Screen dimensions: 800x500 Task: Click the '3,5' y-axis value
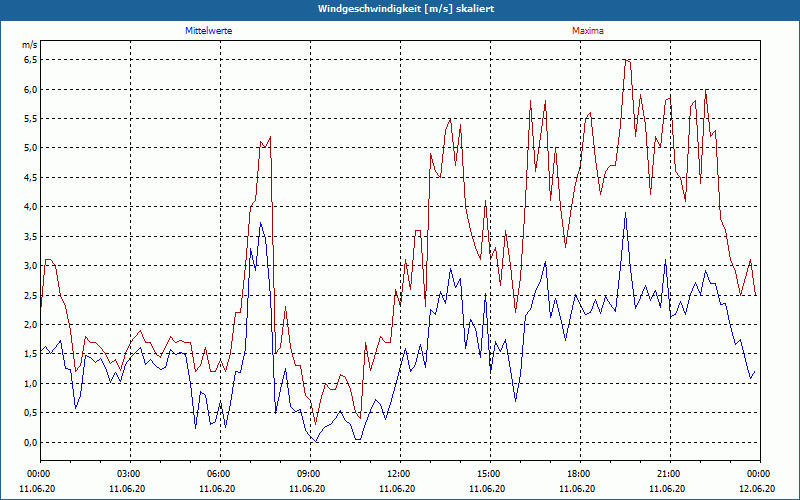[30, 236]
